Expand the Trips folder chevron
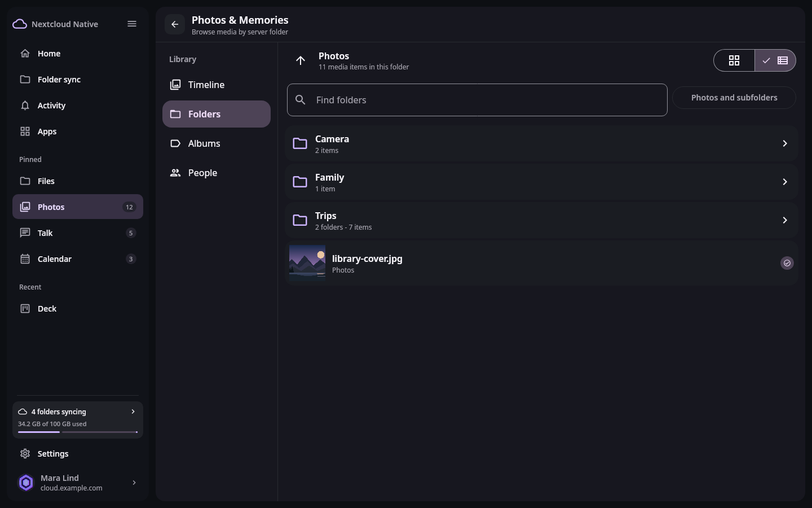Image resolution: width=812 pixels, height=508 pixels. coord(785,220)
